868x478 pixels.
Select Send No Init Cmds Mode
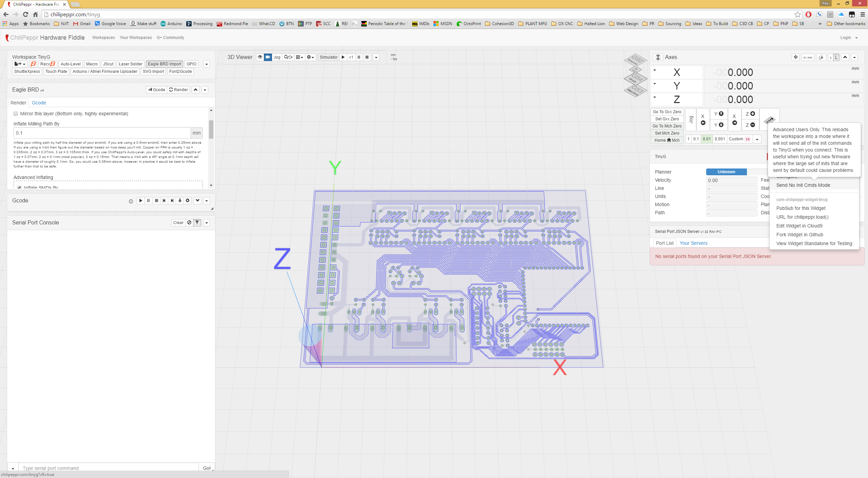point(803,185)
